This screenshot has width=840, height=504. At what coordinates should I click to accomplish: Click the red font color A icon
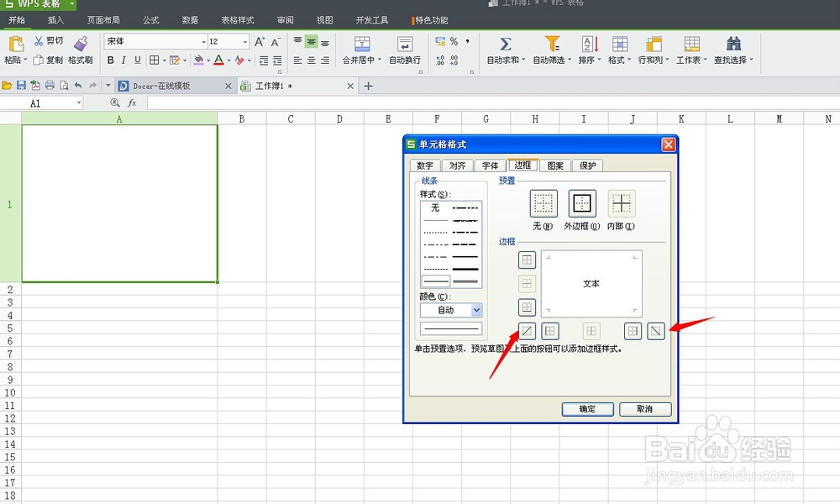click(218, 60)
